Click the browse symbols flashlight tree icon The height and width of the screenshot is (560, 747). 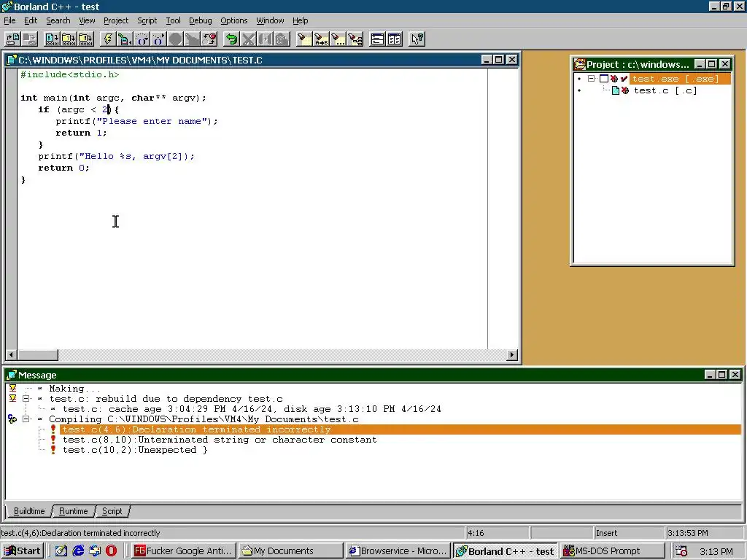pos(355,39)
